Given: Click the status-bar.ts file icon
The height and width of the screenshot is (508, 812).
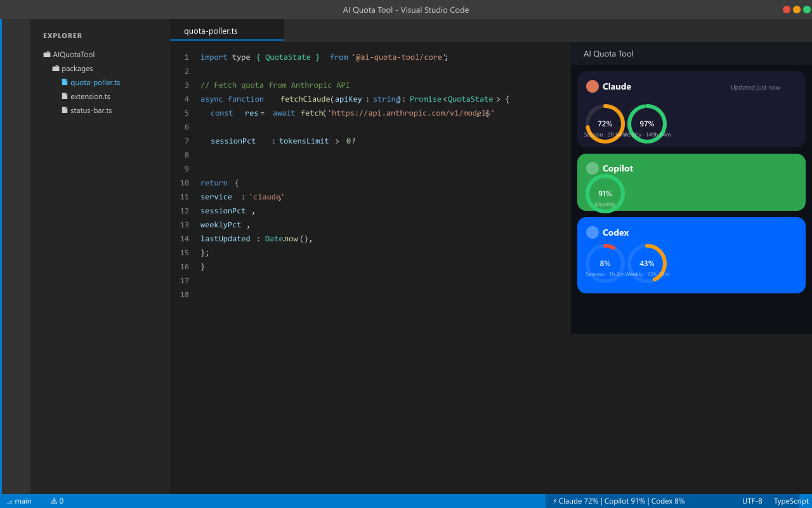Looking at the screenshot, I should tap(65, 110).
